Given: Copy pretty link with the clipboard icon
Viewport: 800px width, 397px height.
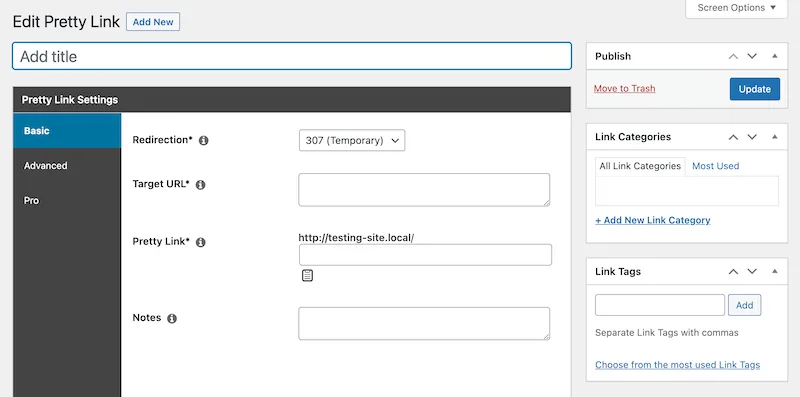Looking at the screenshot, I should point(307,276).
